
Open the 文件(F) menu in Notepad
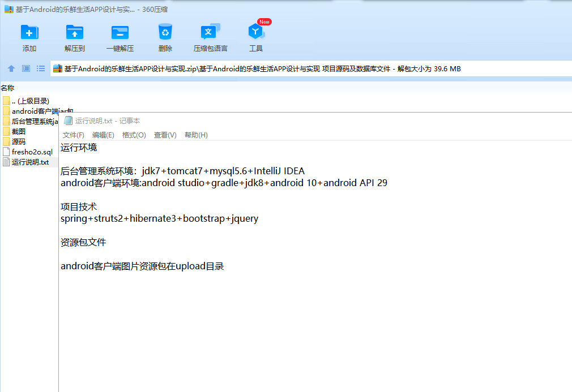pos(73,135)
